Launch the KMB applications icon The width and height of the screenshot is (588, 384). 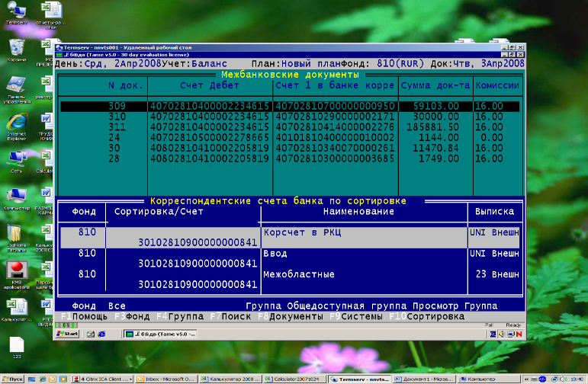tap(17, 275)
